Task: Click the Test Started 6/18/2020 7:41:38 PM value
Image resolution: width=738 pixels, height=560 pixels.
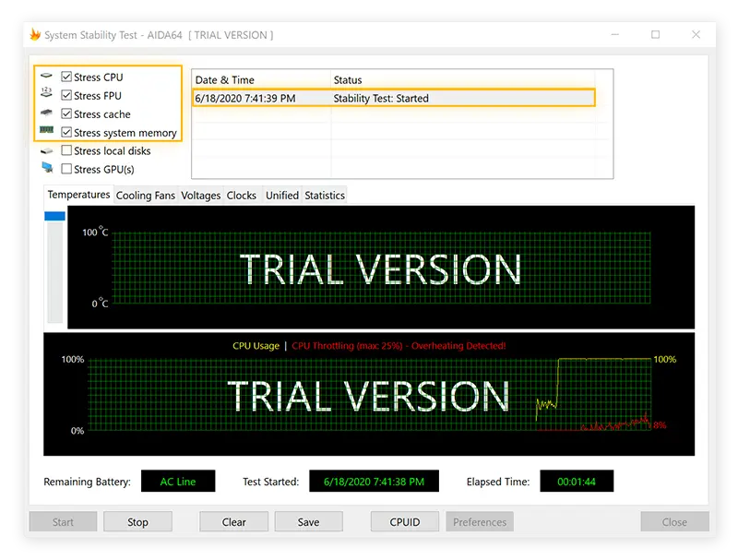Action: [375, 482]
